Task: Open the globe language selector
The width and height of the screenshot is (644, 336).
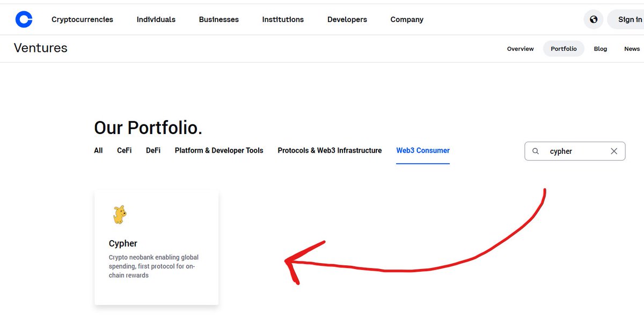Action: pos(593,20)
